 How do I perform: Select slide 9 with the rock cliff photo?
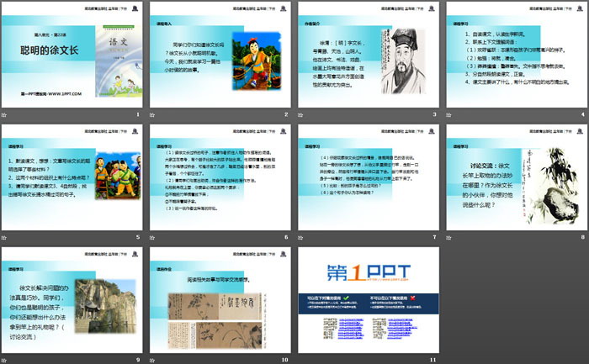[72, 299]
